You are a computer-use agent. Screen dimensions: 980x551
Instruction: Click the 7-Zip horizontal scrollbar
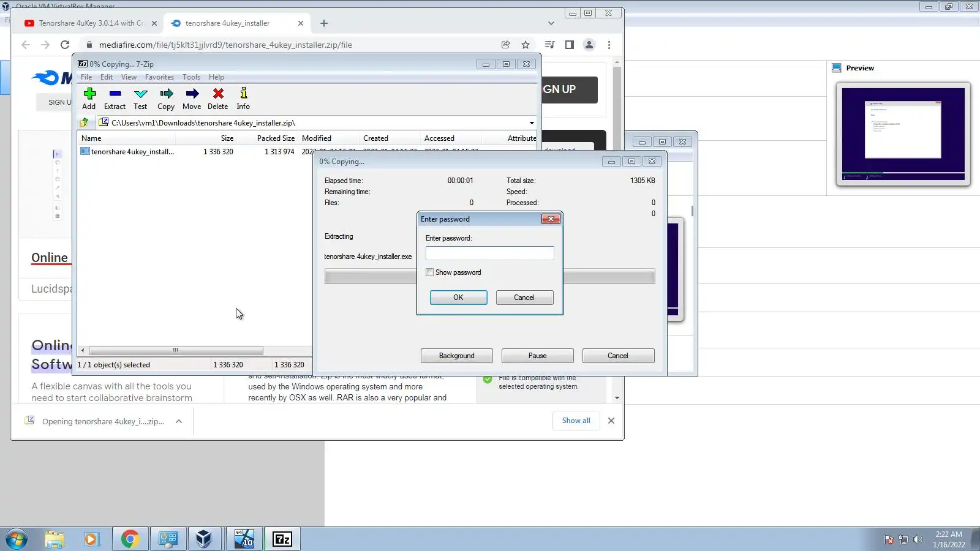(176, 351)
